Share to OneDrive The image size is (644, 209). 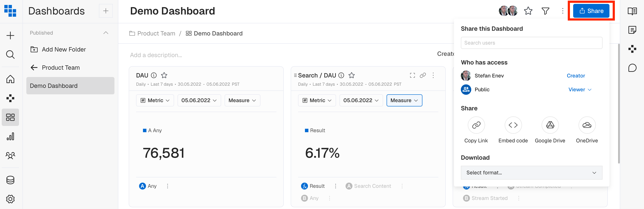[x=587, y=130]
